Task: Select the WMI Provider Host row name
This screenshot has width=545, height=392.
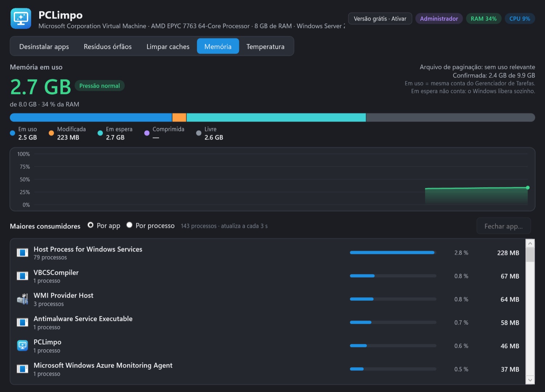Action: (x=64, y=295)
